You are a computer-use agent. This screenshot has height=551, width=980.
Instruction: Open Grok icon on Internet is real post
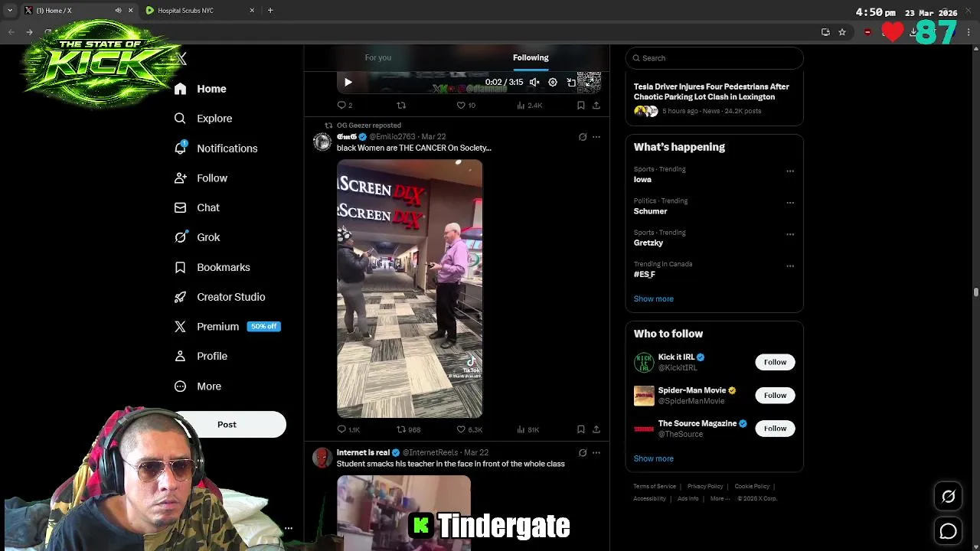(x=583, y=452)
